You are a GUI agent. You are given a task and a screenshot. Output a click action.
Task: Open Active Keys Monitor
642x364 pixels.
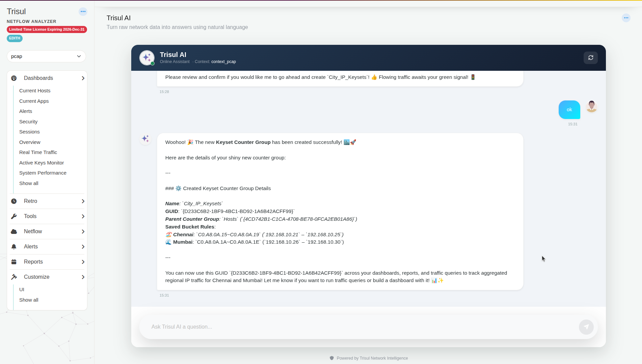[x=41, y=163]
